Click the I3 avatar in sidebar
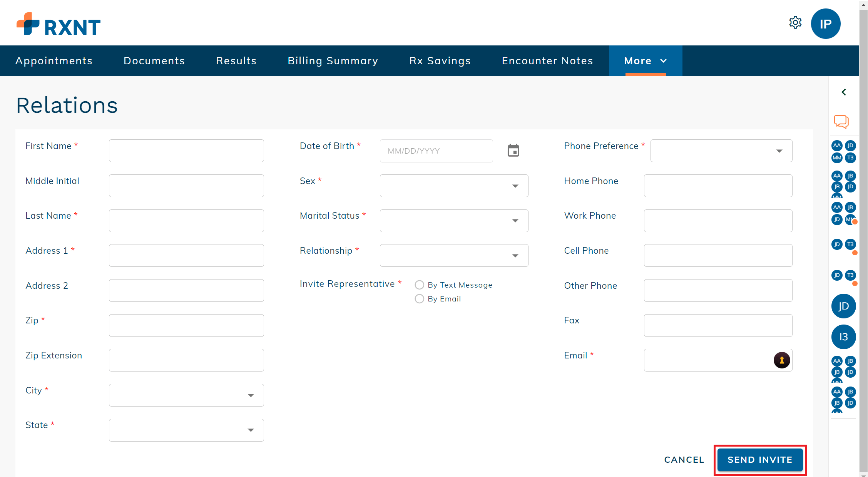This screenshot has width=868, height=477. tap(843, 337)
